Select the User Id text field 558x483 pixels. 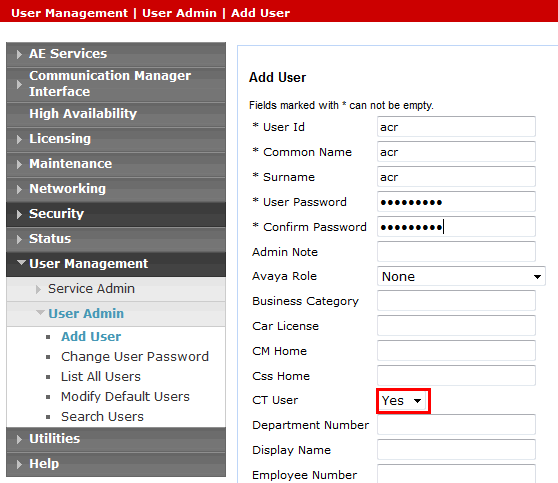click(x=456, y=127)
